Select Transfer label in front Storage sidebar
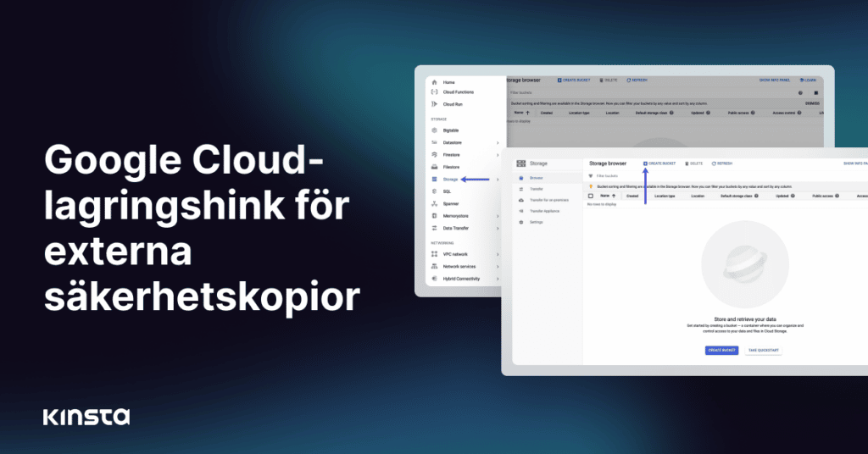 click(537, 189)
